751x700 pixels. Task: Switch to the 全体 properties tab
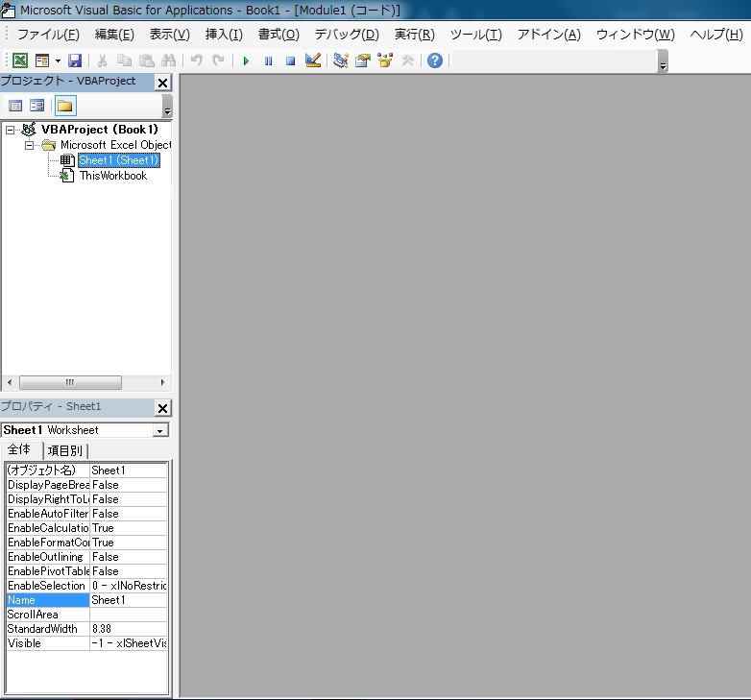[x=19, y=449]
